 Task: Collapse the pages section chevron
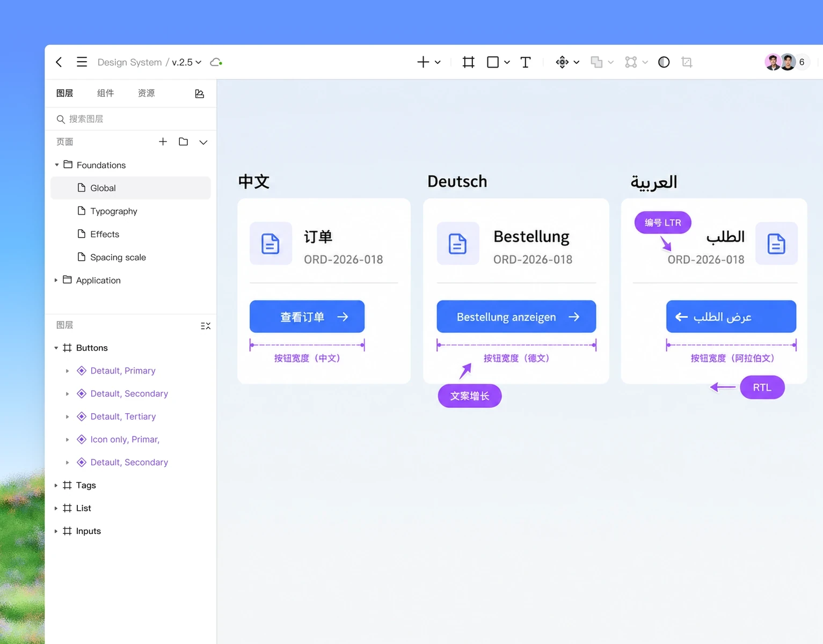[x=203, y=142]
